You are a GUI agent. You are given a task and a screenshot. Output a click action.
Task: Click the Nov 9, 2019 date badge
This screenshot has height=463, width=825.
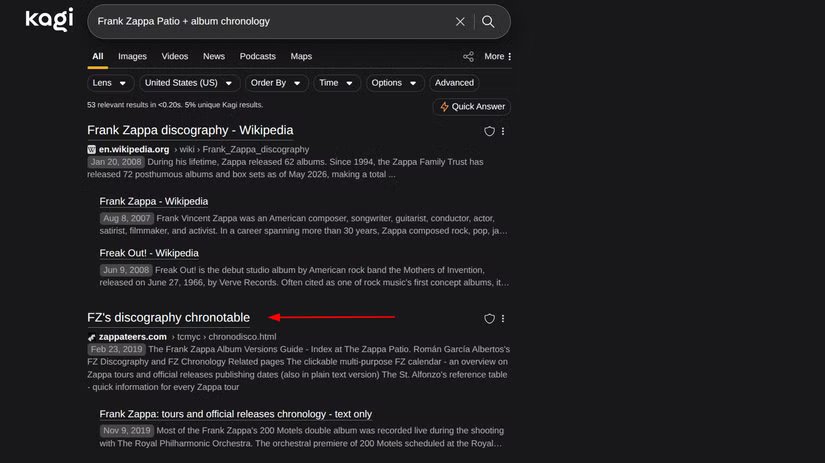click(126, 431)
